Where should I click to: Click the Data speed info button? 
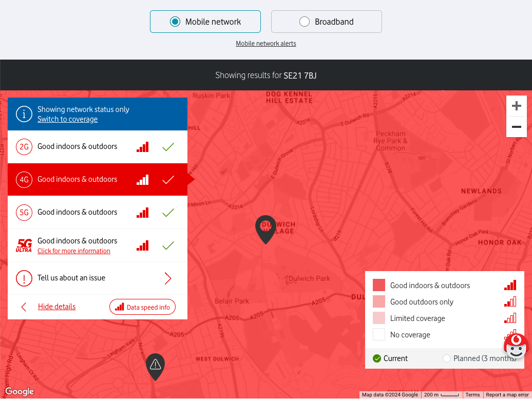pos(142,307)
